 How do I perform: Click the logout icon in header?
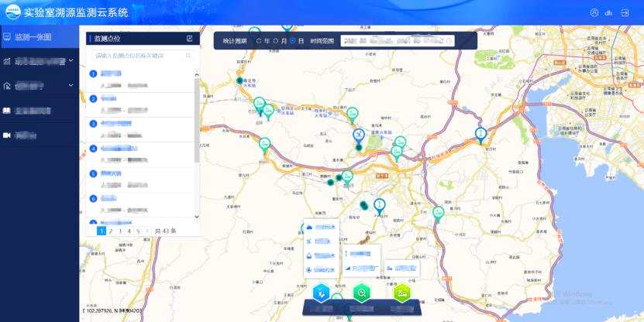pos(625,12)
